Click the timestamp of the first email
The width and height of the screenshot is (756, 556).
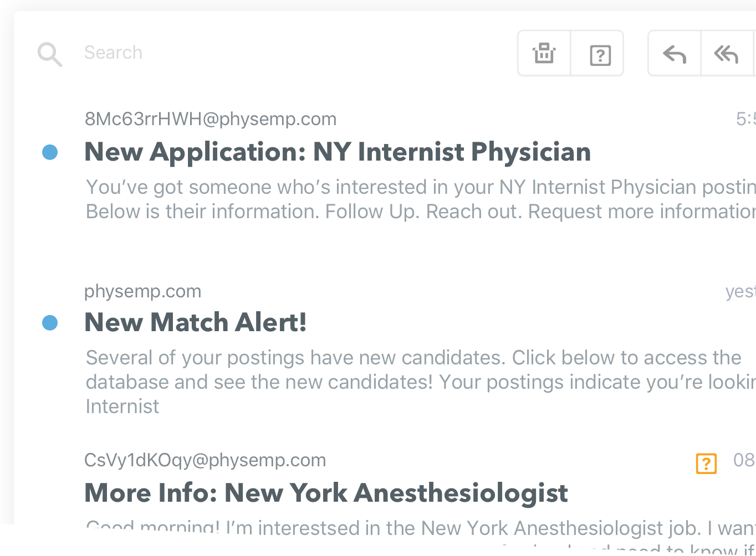click(x=745, y=119)
